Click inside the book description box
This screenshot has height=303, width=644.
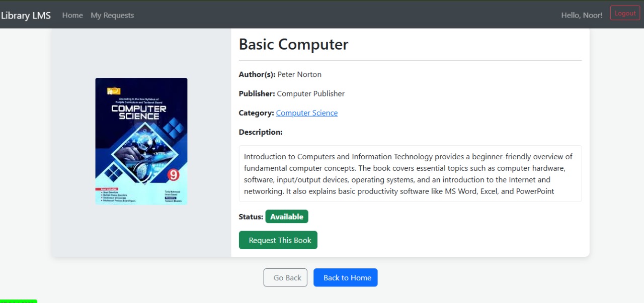pyautogui.click(x=410, y=174)
